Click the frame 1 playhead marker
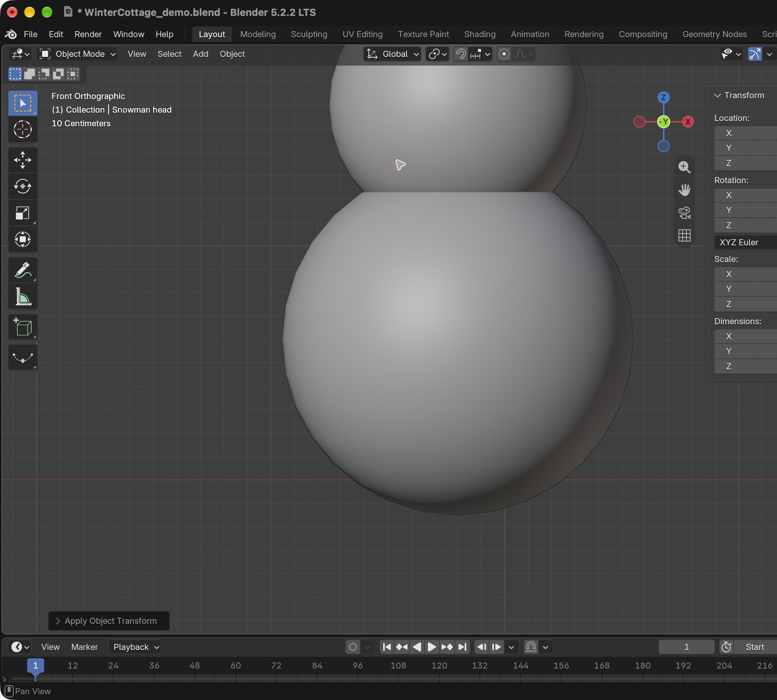 (35, 666)
